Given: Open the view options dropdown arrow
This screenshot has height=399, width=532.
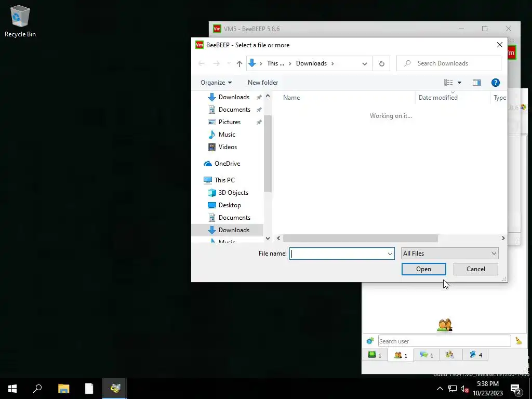Looking at the screenshot, I should (x=459, y=83).
